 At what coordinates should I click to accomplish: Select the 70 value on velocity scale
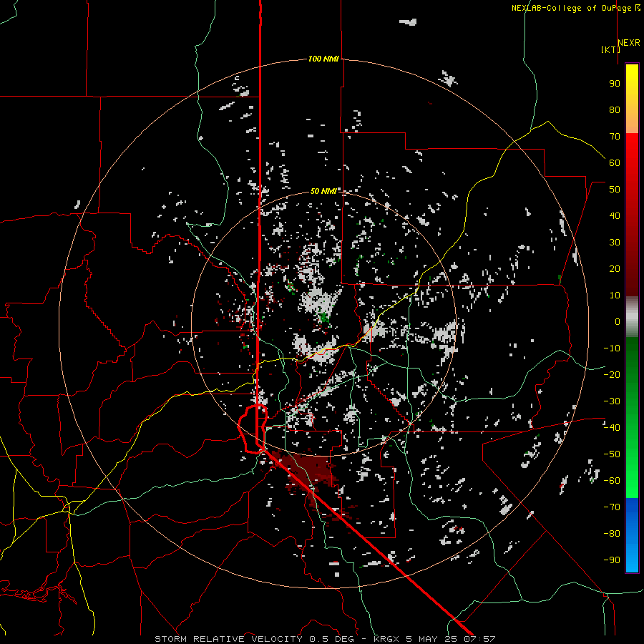(615, 137)
